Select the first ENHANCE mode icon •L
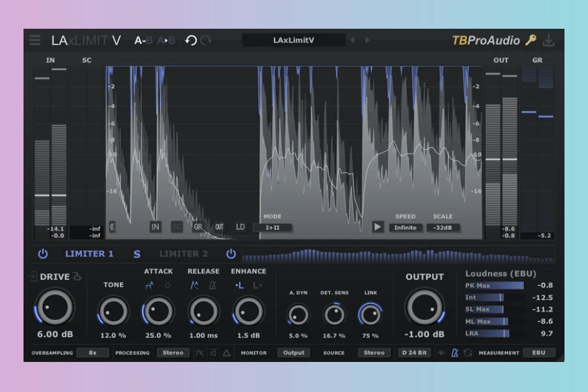 click(x=239, y=286)
